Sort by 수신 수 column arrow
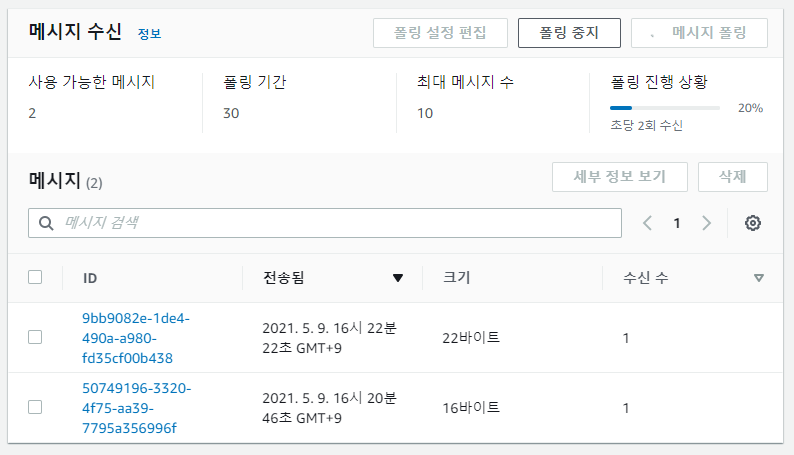 758,278
